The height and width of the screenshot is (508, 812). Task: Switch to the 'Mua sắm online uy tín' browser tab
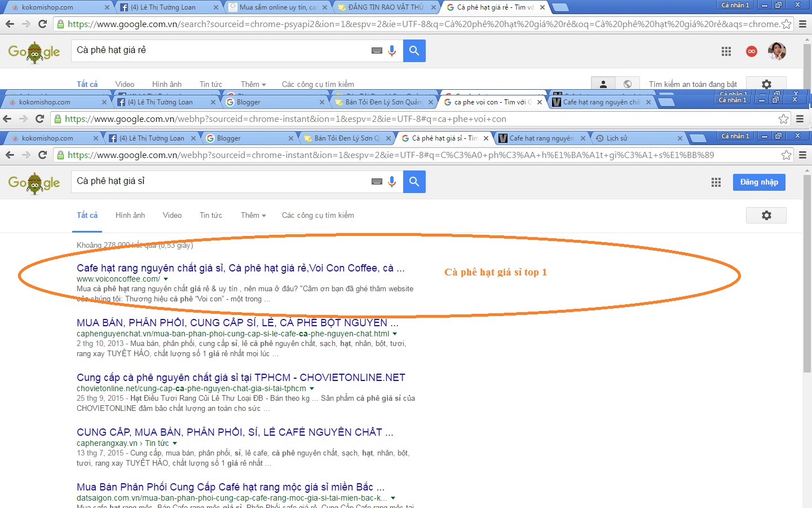[x=277, y=7]
